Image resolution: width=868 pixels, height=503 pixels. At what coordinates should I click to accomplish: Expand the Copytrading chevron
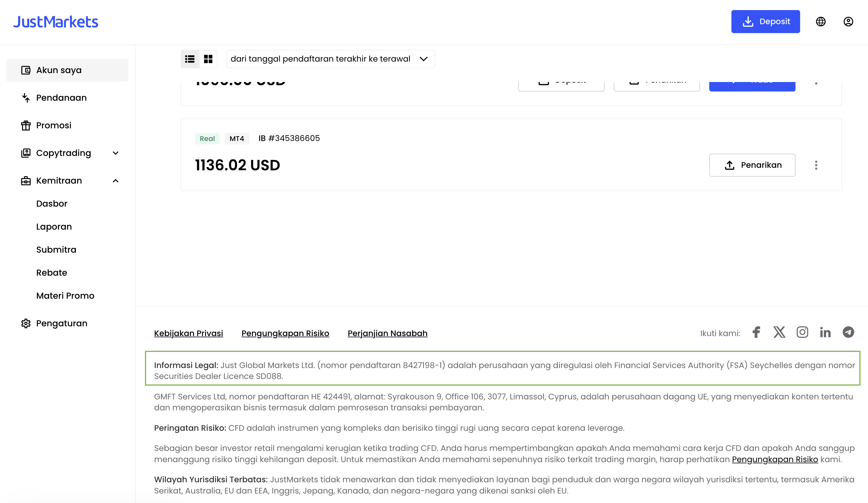(x=116, y=153)
